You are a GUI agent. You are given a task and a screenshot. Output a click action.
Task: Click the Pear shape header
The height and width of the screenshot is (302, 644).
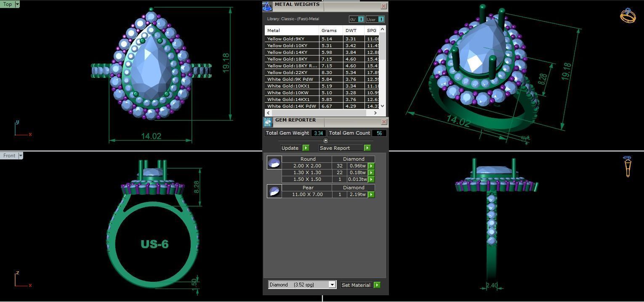pos(307,188)
